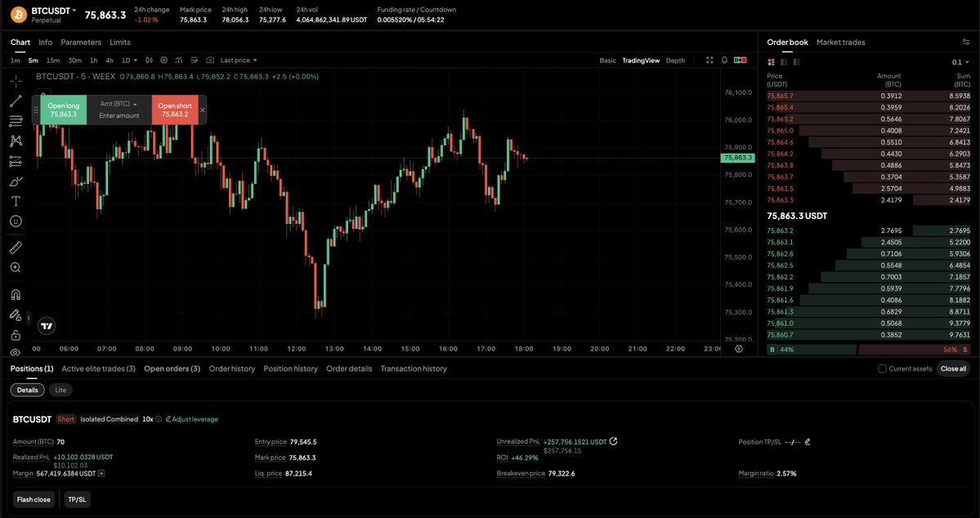Toggle the B/S buy-sell markers on chart
Image resolution: width=980 pixels, height=518 pixels.
[740, 60]
